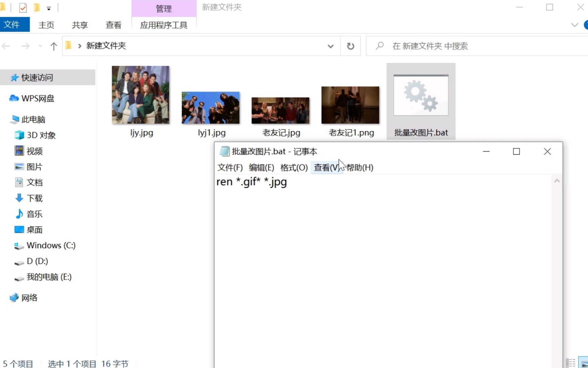Select 网络 in the navigation pane
The height and width of the screenshot is (368, 588).
click(x=29, y=298)
